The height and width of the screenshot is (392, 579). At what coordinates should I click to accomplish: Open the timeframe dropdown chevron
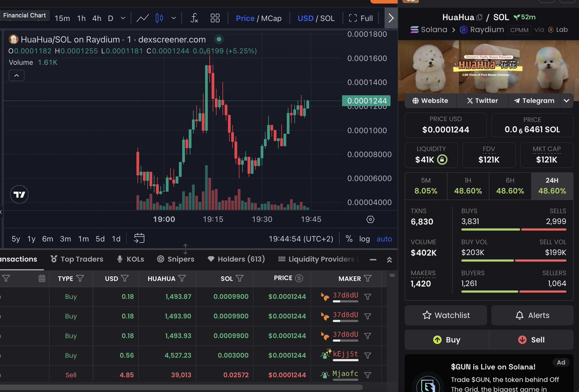123,18
